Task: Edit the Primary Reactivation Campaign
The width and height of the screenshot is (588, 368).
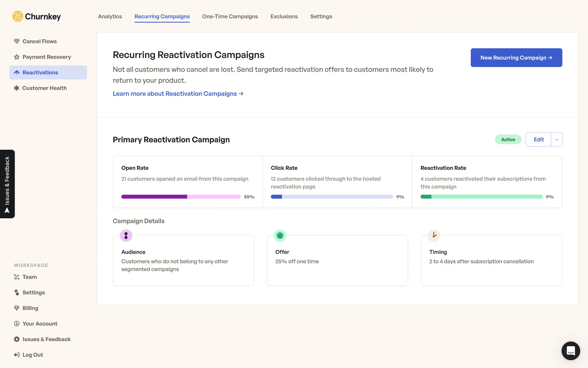Action: [538, 140]
